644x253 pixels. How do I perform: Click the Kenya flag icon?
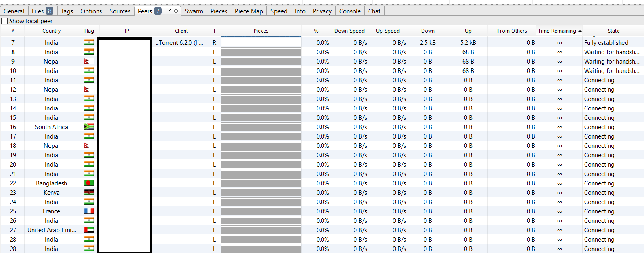(89, 192)
